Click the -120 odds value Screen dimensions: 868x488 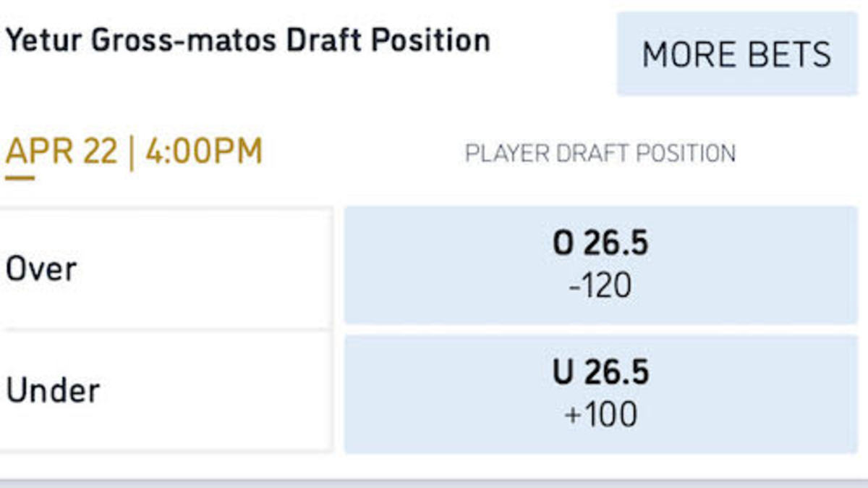pos(600,287)
